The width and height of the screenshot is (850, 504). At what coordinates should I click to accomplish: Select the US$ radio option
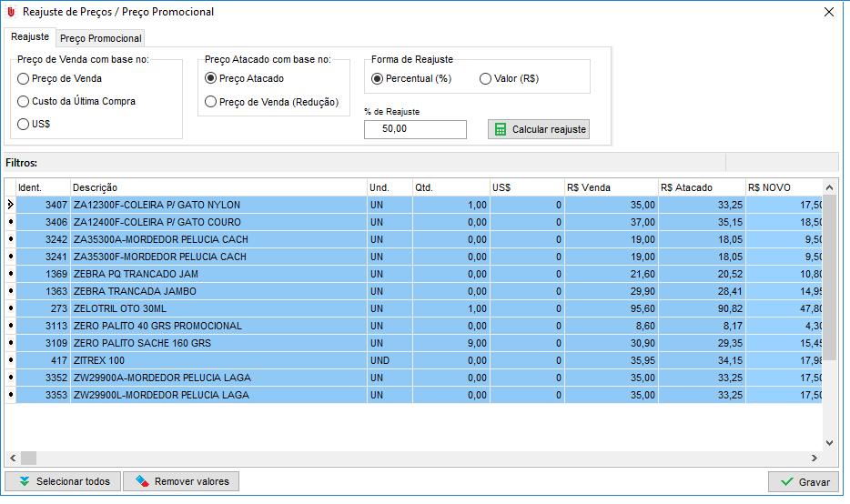pos(24,125)
